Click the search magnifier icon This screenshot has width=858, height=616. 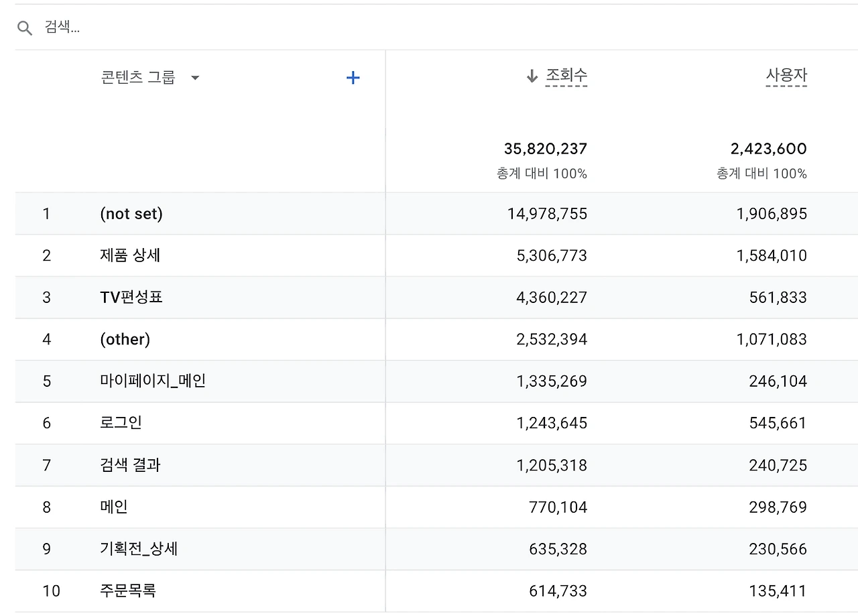click(x=25, y=27)
